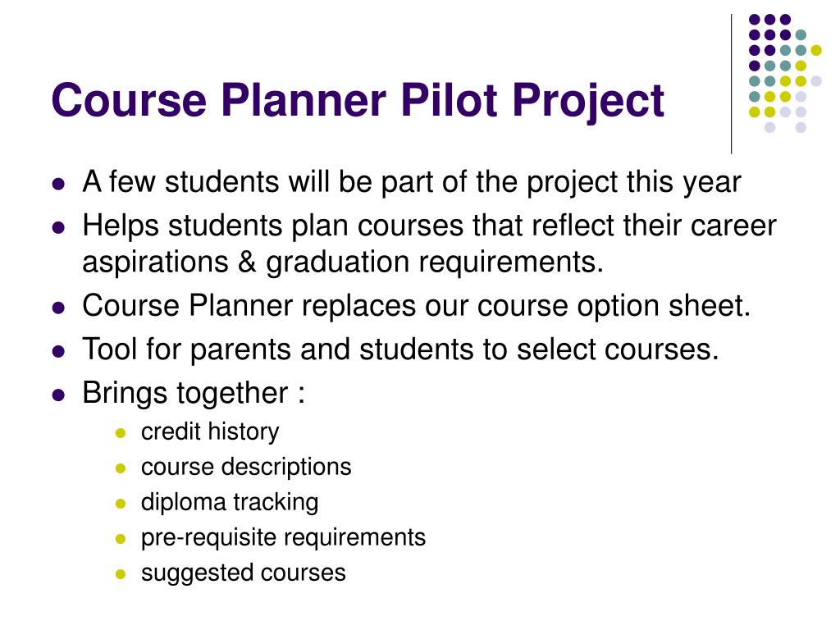Click the purple bullet before 'Tool for parents'

click(x=59, y=351)
